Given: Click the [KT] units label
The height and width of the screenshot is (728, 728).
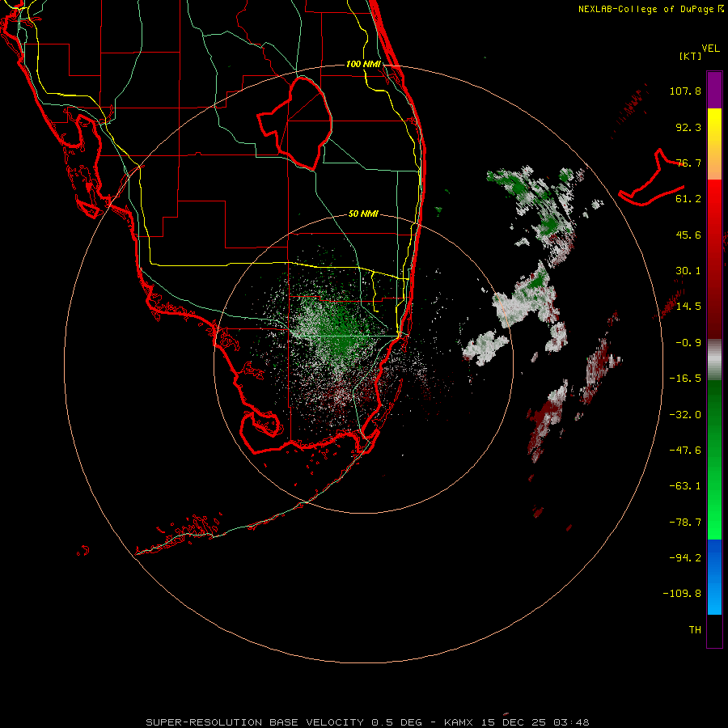Looking at the screenshot, I should click(x=691, y=56).
